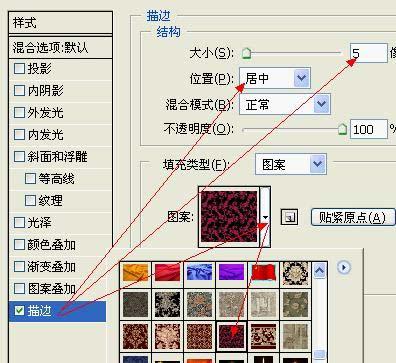Screen dimensions: 396x363
Task: Click the 不透明度 opacity slider handle
Action: coord(343,129)
